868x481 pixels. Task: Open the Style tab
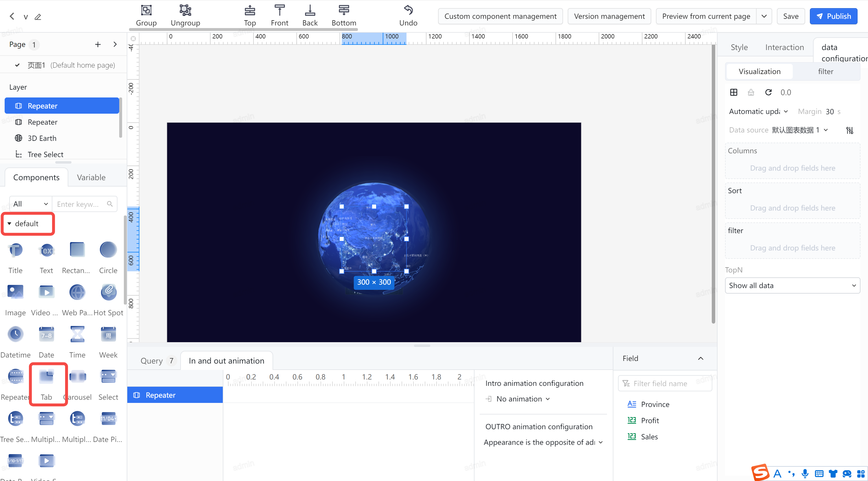pyautogui.click(x=739, y=47)
